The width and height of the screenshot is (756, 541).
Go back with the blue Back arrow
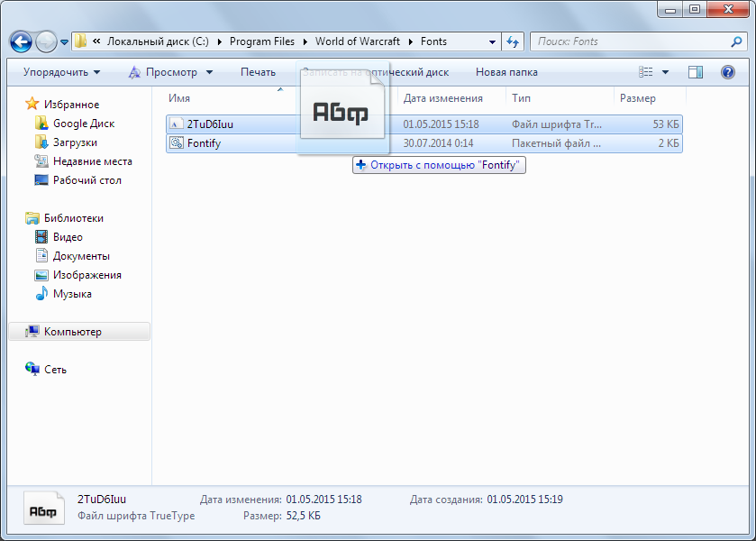point(22,42)
